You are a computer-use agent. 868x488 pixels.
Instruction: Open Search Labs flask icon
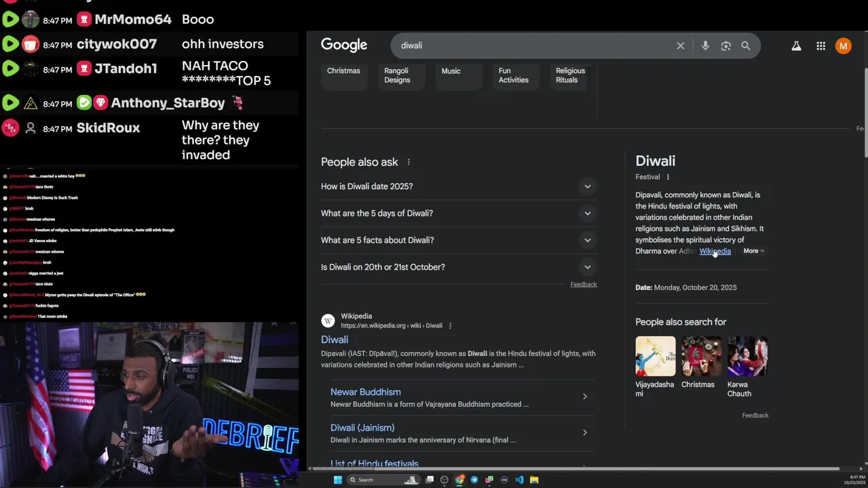(x=796, y=46)
